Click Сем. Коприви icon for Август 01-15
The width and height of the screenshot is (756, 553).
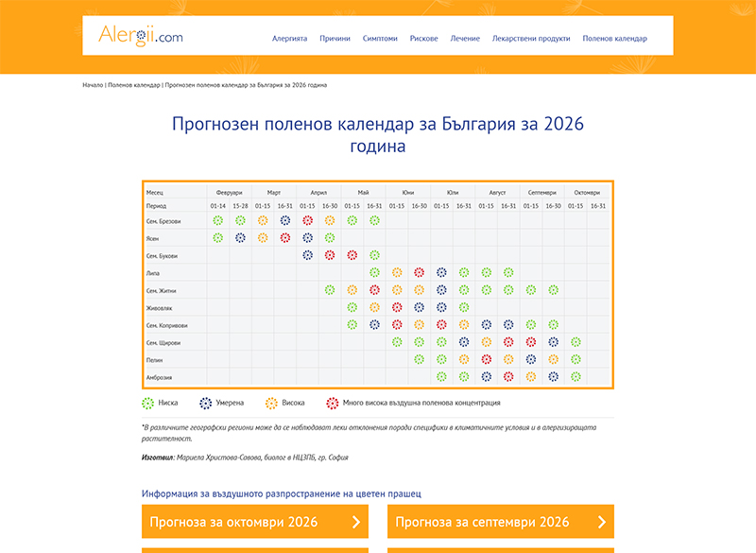click(487, 324)
